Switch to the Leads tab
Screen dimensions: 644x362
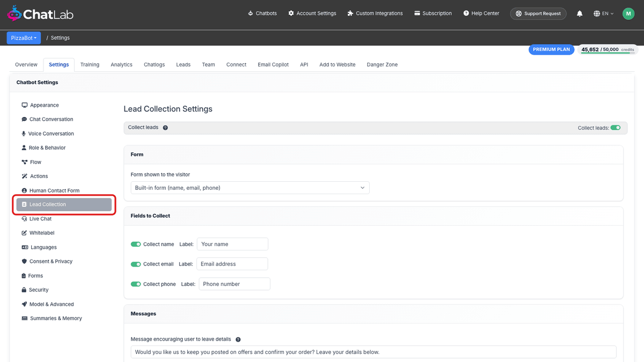coord(183,64)
